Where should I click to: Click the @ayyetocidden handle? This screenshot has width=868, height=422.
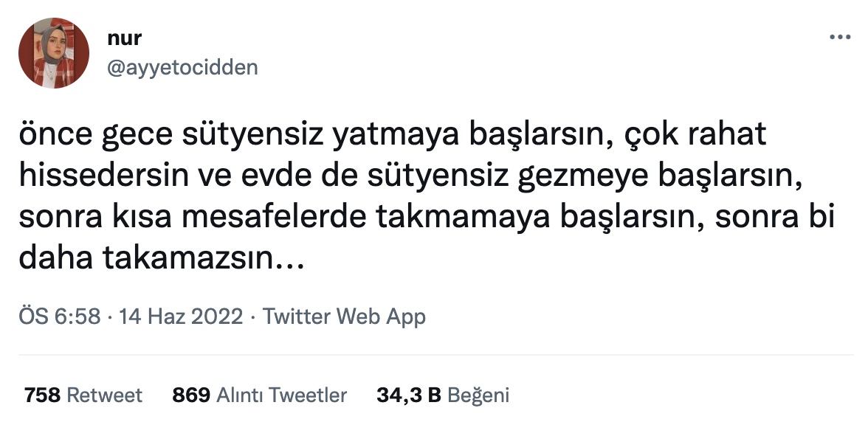182,67
